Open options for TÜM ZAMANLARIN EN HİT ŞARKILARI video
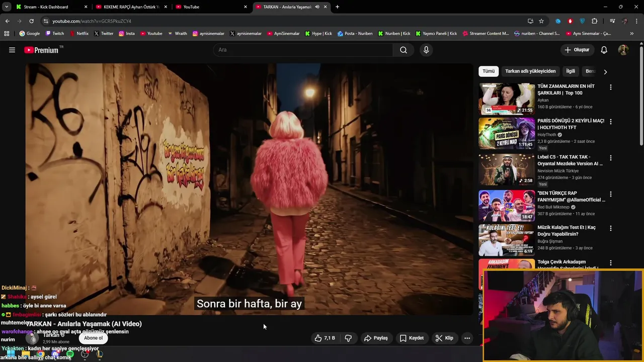Screen dimensions: 644x362 click(611, 87)
